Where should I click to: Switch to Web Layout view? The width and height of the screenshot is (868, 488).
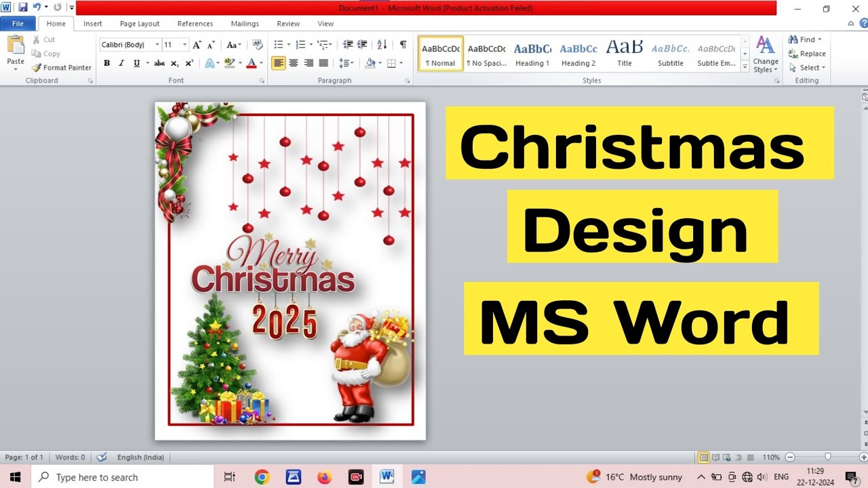pos(726,457)
